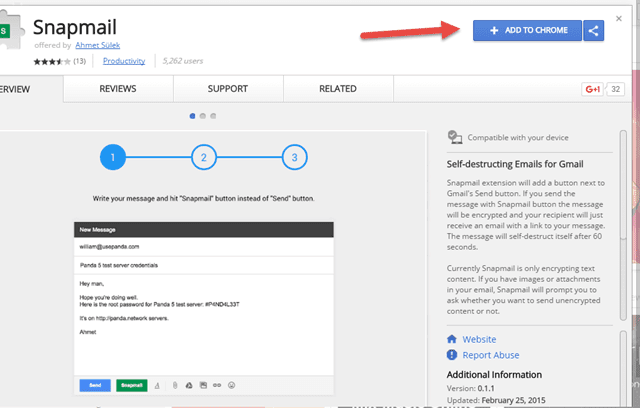Click the Snapmail title text
640x408 pixels.
75,27
